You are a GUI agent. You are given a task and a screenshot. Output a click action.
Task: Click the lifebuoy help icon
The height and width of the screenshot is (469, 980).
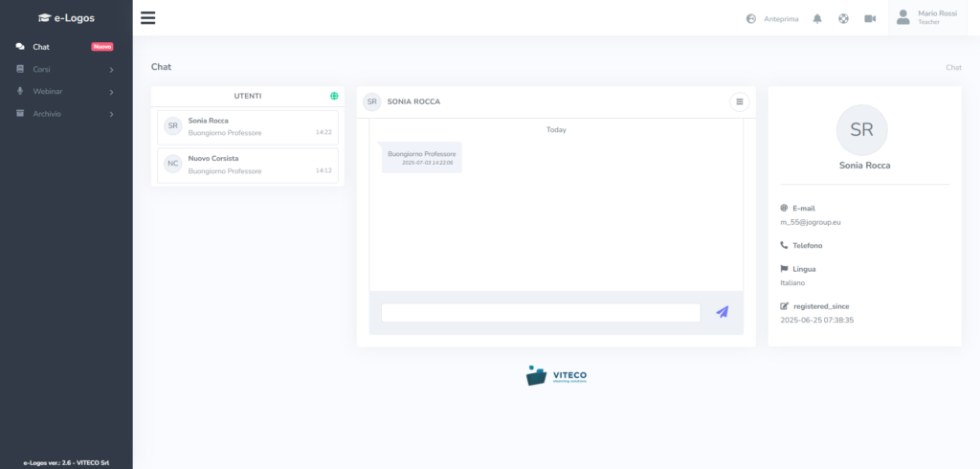coord(843,18)
